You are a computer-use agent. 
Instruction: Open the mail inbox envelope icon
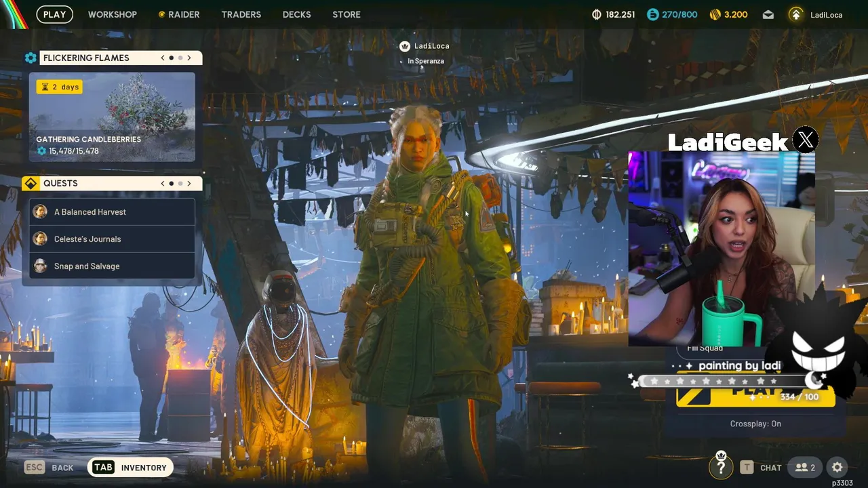(x=768, y=14)
